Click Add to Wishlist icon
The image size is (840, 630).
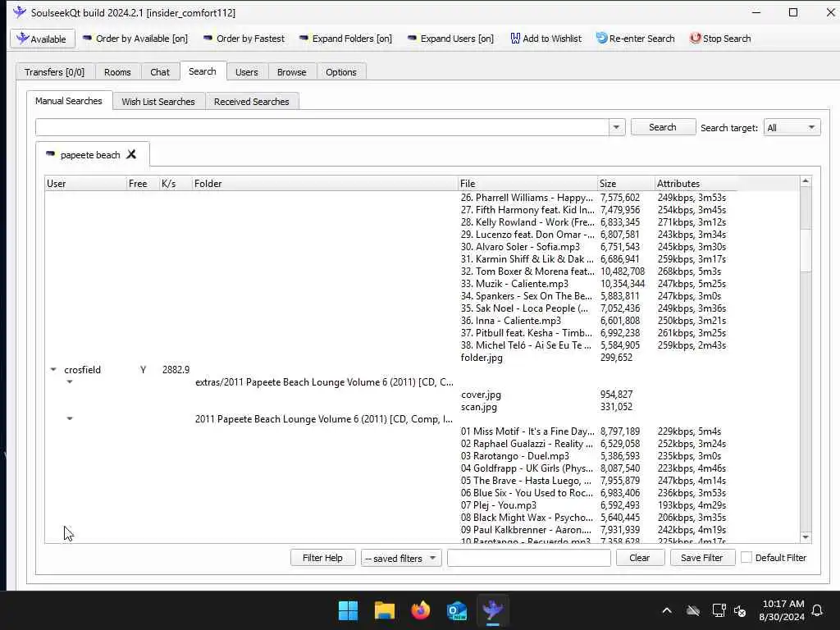click(515, 39)
